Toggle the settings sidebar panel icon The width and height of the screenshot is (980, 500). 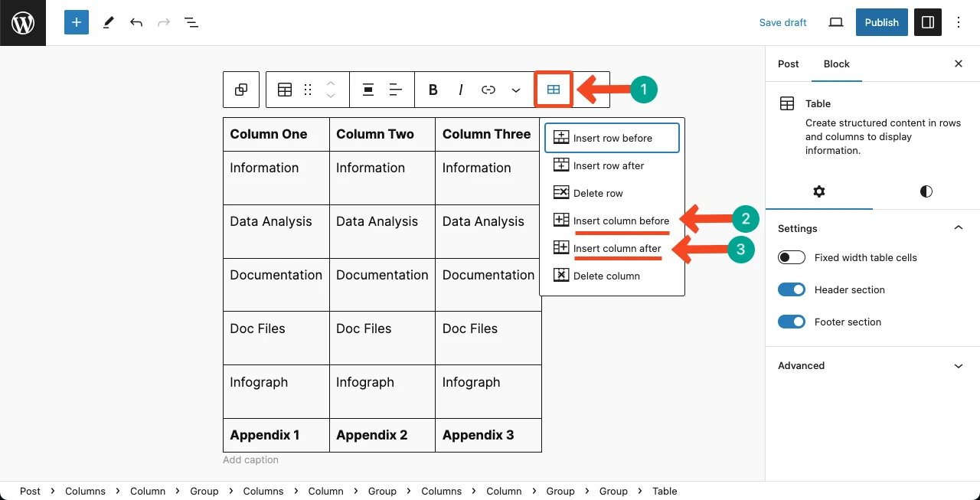(928, 23)
